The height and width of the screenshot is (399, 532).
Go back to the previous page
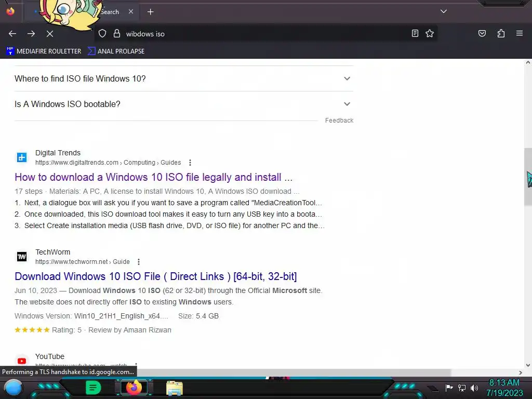tap(12, 34)
